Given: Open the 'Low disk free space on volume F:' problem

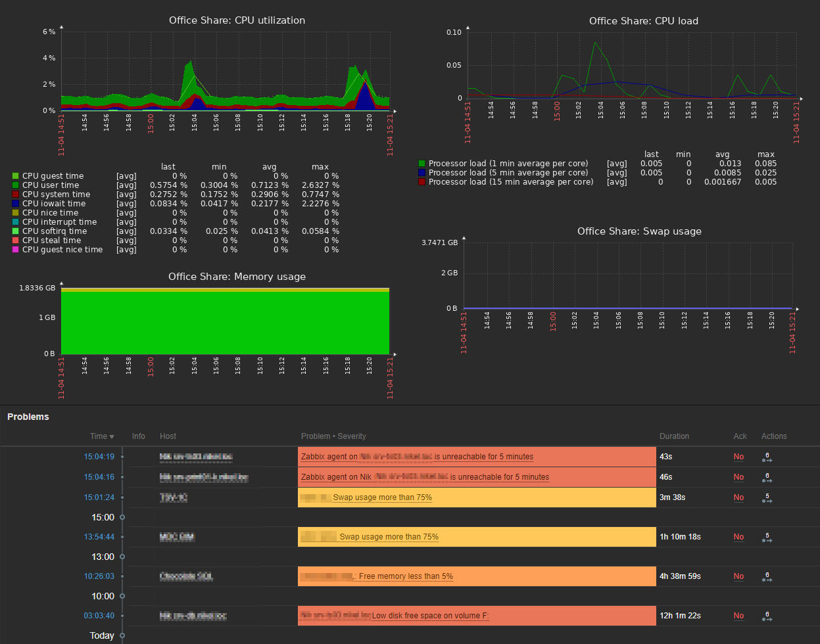Looking at the screenshot, I should [430, 616].
